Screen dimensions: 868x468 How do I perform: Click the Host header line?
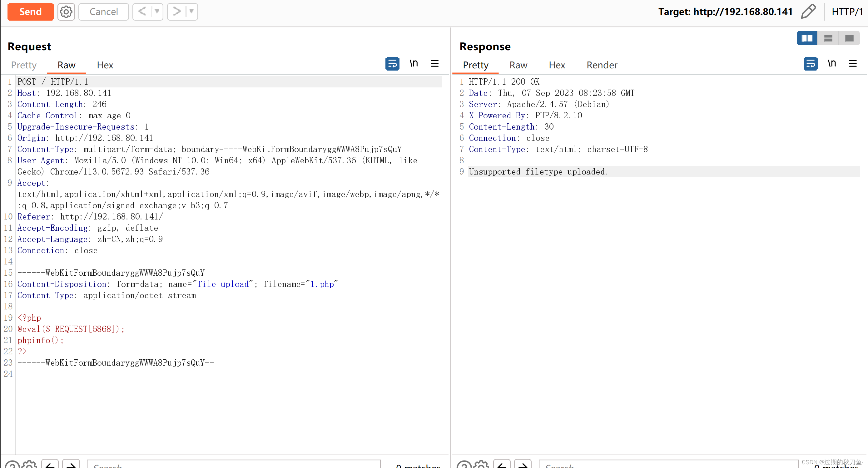click(x=64, y=93)
